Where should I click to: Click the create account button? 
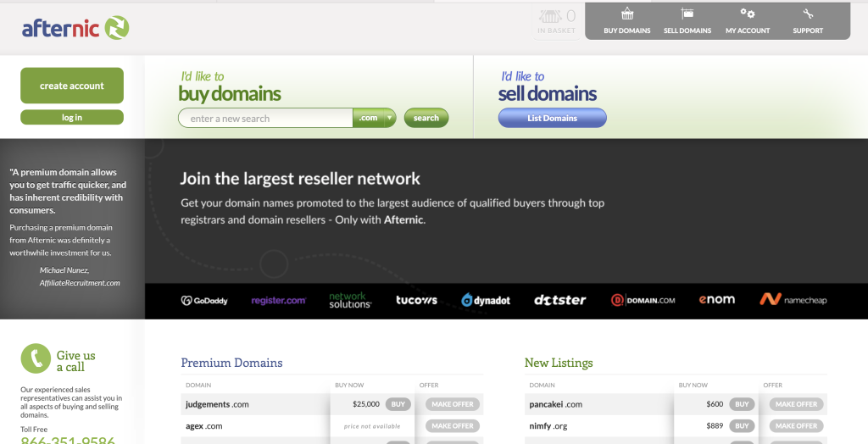pos(72,86)
